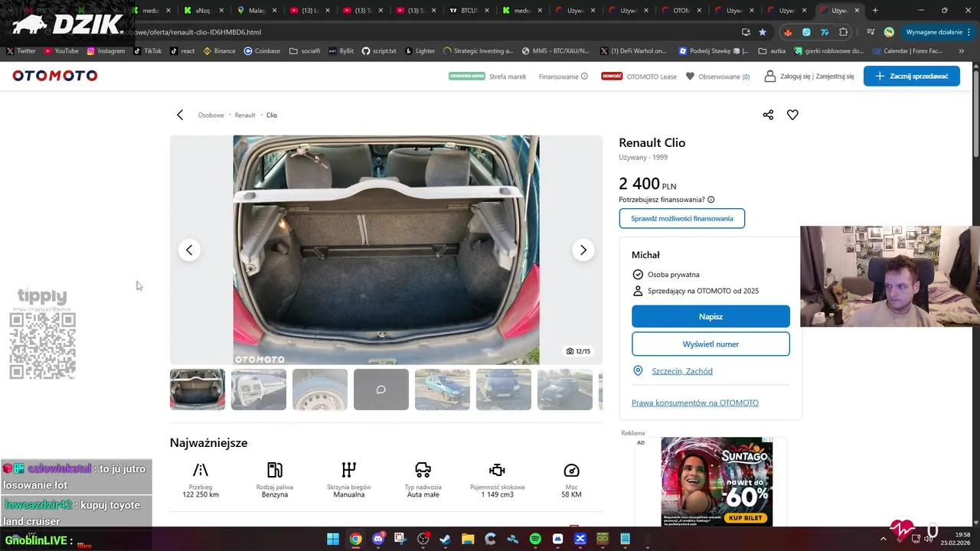This screenshot has height=551, width=980.
Task: Select the wheel photo thumbnail
Action: point(320,390)
